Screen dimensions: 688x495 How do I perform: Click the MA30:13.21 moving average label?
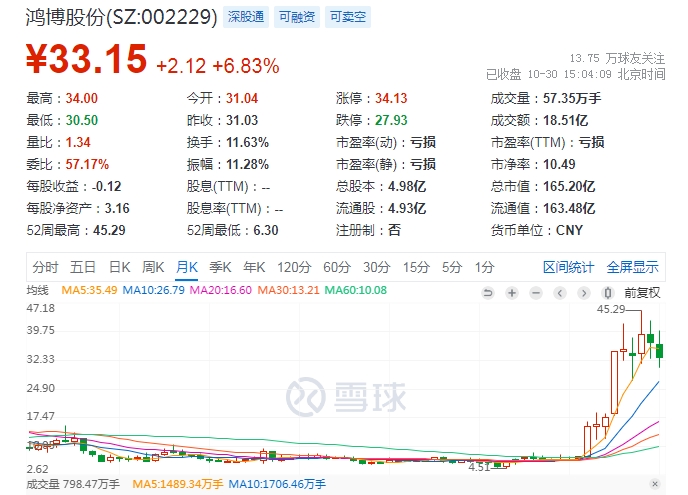click(x=288, y=290)
